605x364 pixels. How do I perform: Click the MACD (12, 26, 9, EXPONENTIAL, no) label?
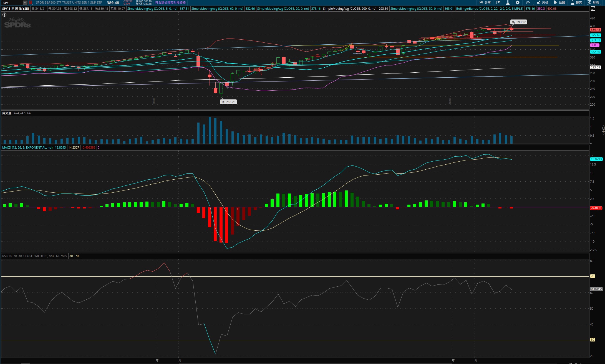coord(27,147)
